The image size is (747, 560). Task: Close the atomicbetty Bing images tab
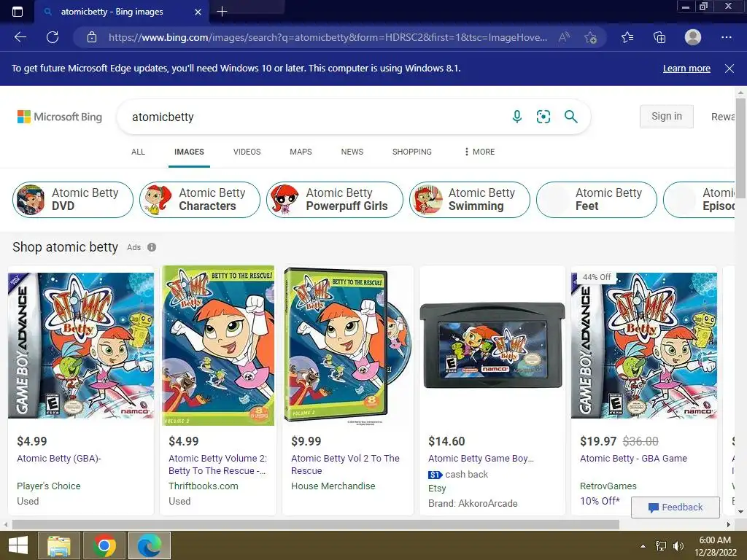click(198, 12)
